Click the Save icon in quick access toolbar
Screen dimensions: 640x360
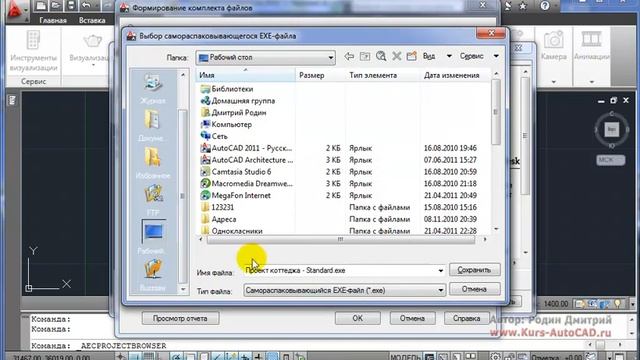coord(71,6)
